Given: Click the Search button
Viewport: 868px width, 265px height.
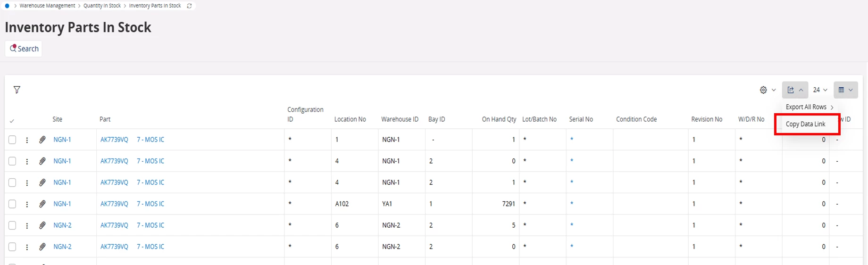Looking at the screenshot, I should pos(24,49).
